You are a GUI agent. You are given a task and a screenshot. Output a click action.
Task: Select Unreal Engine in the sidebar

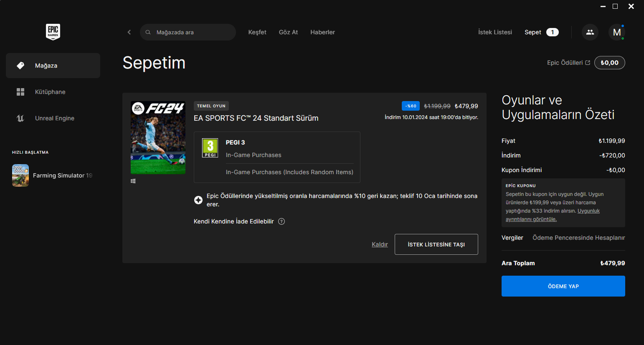[x=53, y=118]
